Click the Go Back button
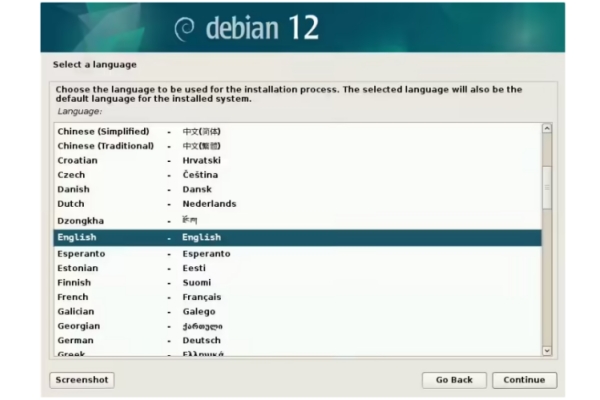 coord(454,380)
